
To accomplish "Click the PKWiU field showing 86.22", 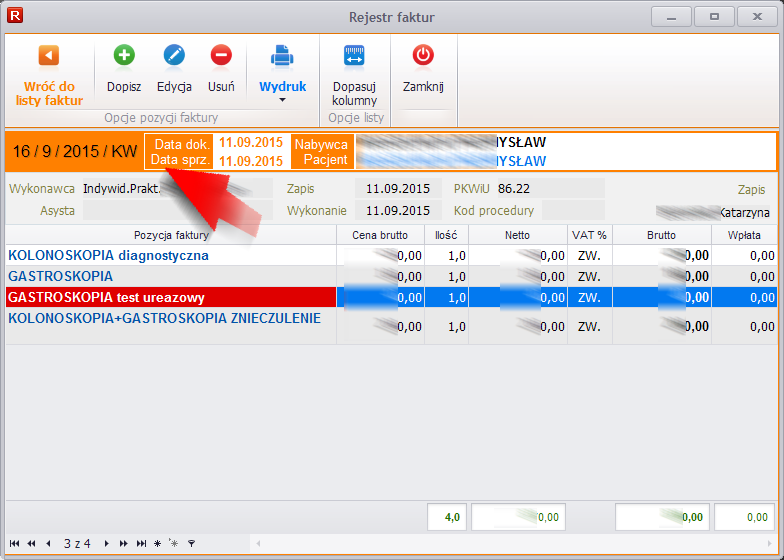I will (550, 188).
